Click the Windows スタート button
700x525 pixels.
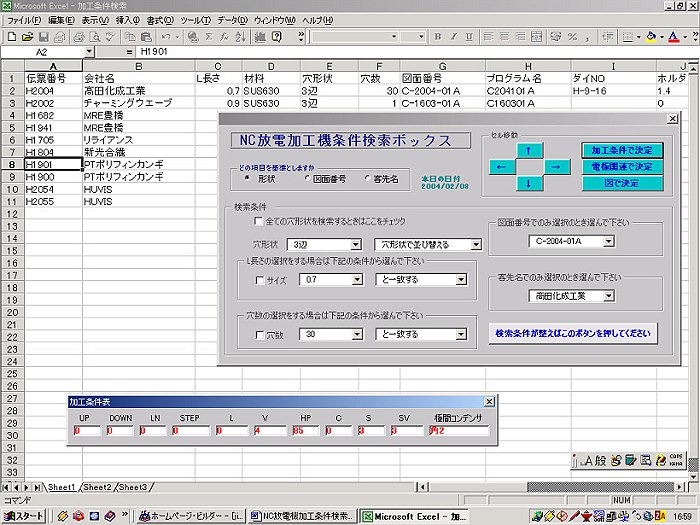tap(23, 516)
